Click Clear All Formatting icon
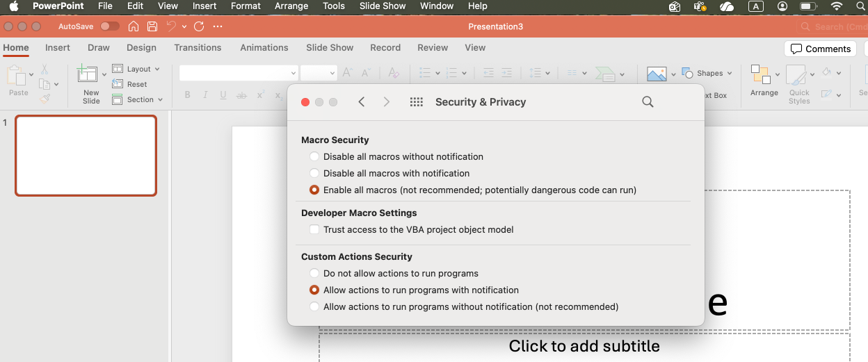The image size is (868, 362). pyautogui.click(x=393, y=72)
